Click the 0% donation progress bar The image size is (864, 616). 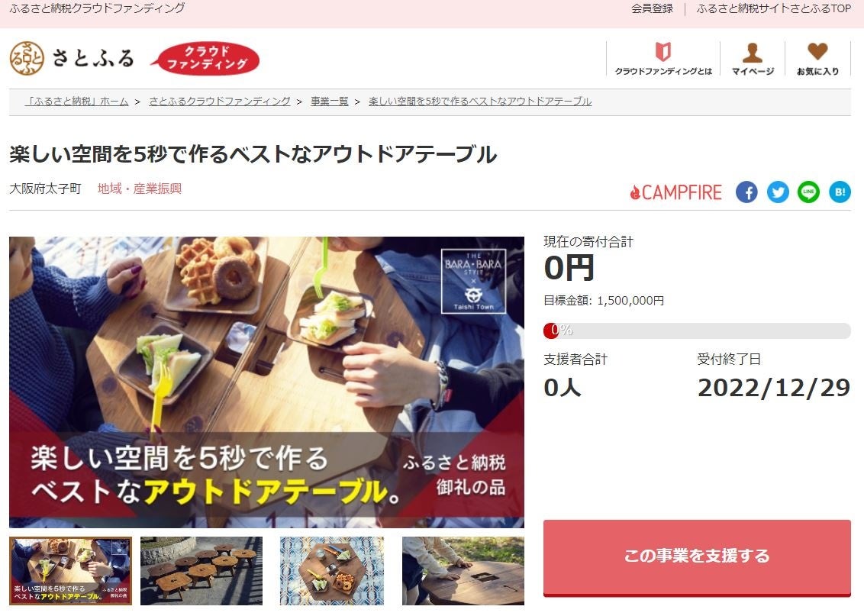[697, 331]
